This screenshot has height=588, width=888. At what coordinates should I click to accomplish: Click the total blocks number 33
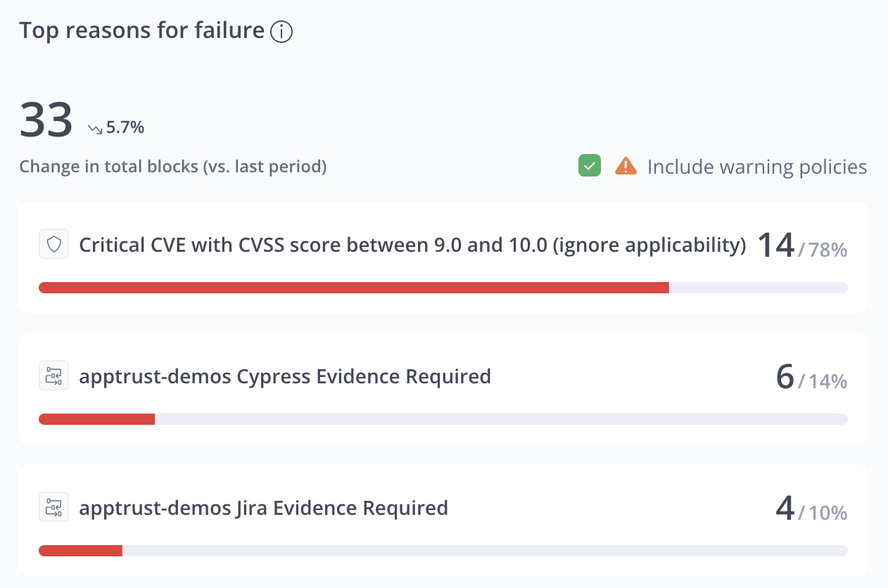click(46, 120)
